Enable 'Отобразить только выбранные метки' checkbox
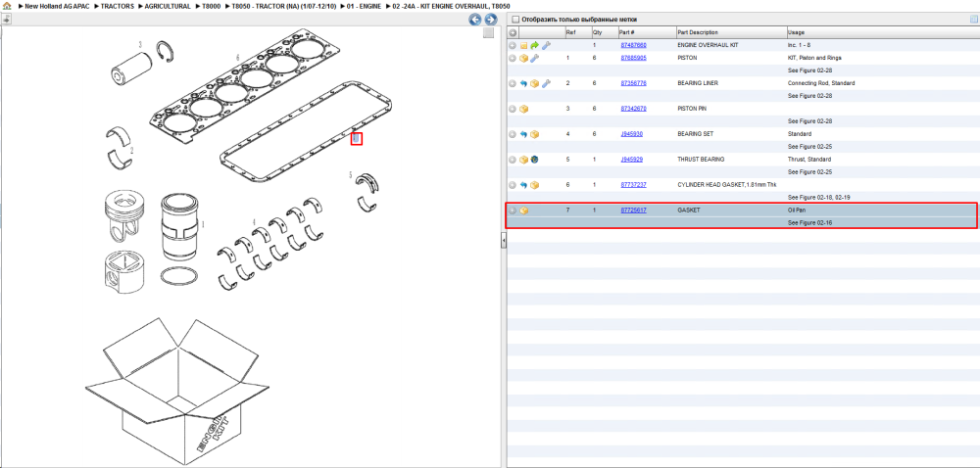Image resolution: width=980 pixels, height=468 pixels. click(x=515, y=20)
